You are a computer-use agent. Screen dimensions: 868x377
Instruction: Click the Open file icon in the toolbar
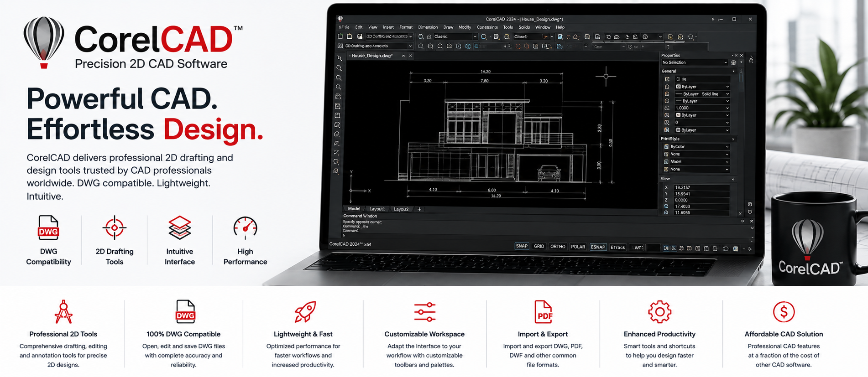pos(350,36)
